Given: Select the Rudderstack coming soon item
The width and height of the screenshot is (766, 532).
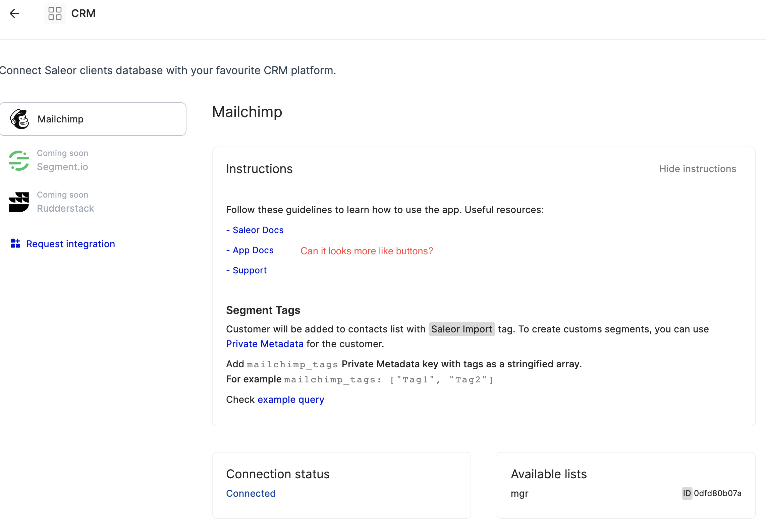Looking at the screenshot, I should pos(65,208).
